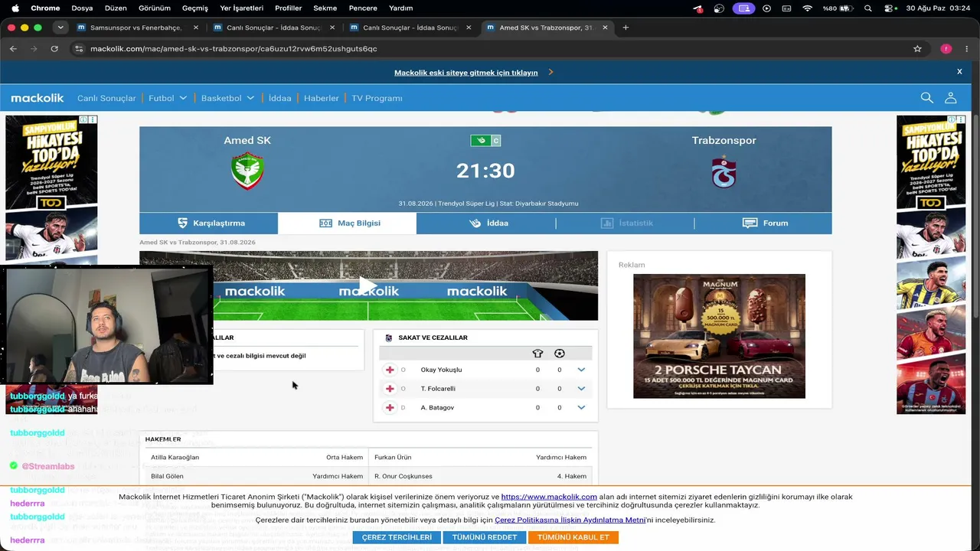
Task: Play the match video in the player
Action: 368,286
